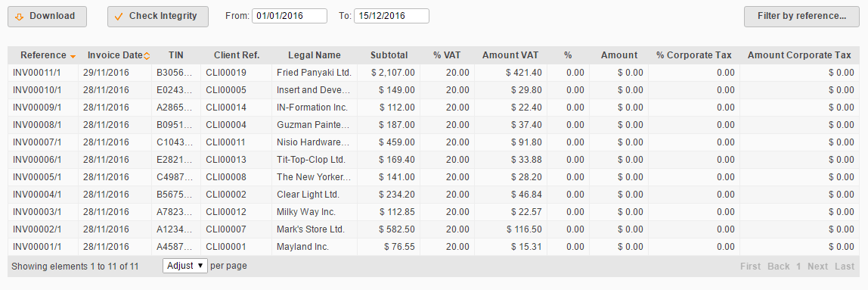Select invoice row INV00011/1
Screen dimensions: 868x290
pos(433,73)
